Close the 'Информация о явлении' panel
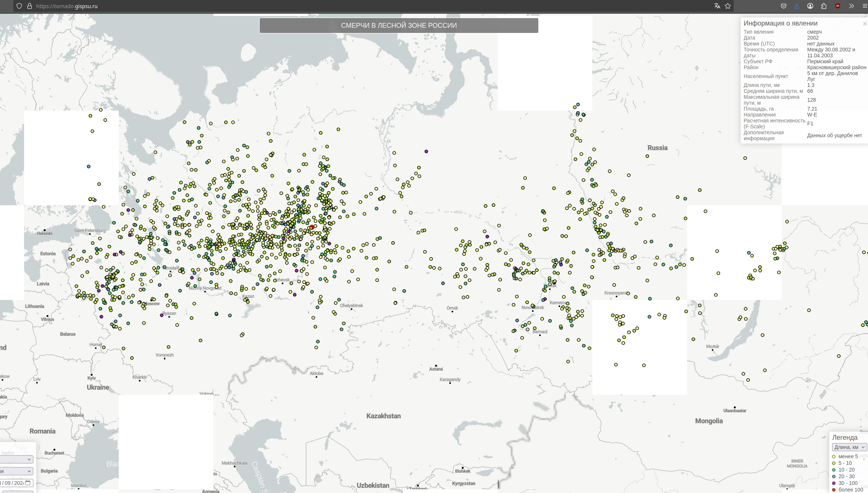 (865, 24)
